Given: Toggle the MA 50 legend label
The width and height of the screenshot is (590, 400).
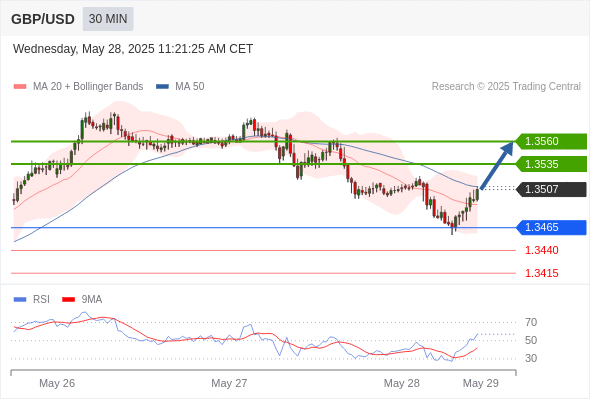Looking at the screenshot, I should point(190,87).
